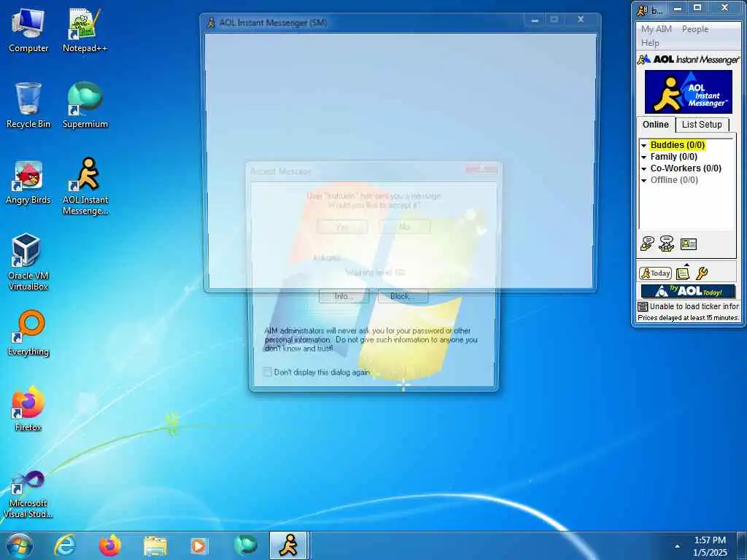Open the AIM Today button
This screenshot has width=747, height=560.
[x=656, y=273]
